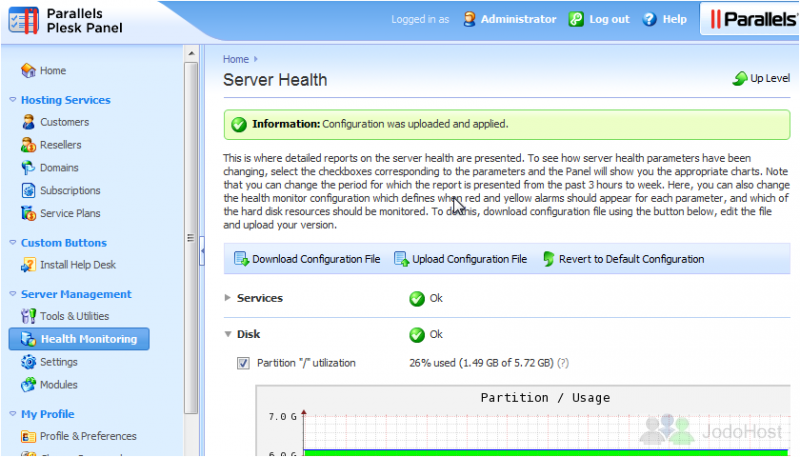Click the Administrator link

[x=518, y=19]
